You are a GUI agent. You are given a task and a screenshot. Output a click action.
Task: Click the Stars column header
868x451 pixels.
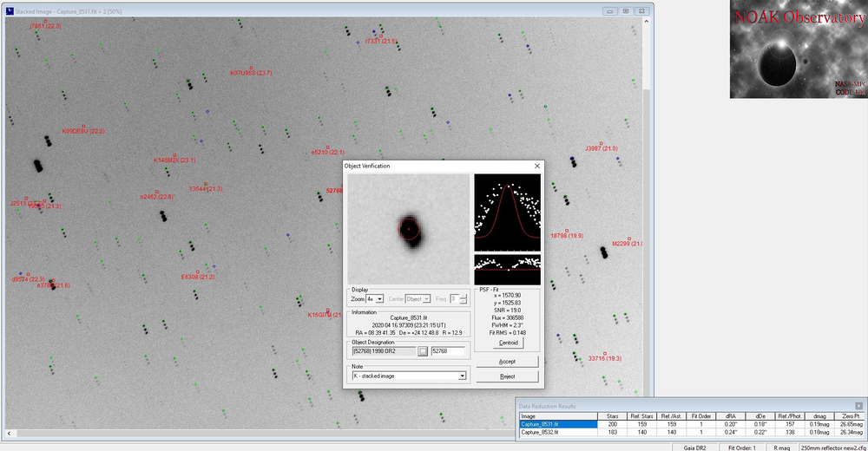coord(613,416)
